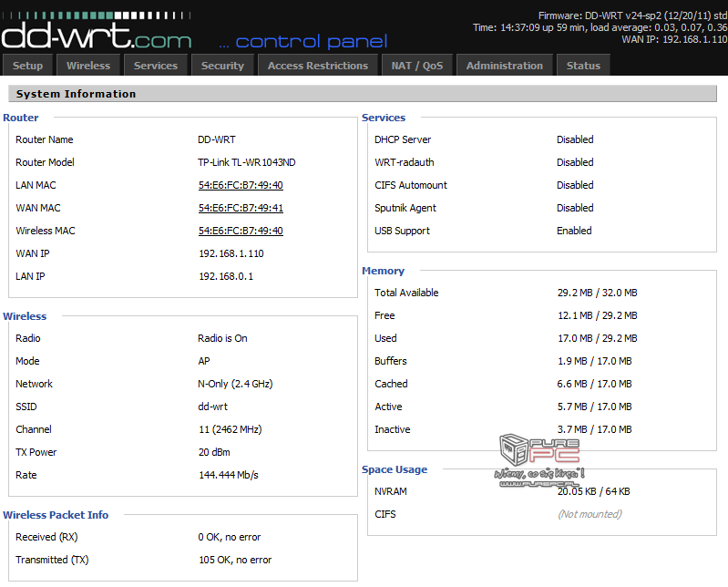
Task: Click the Wireless section heading
Action: pos(25,316)
